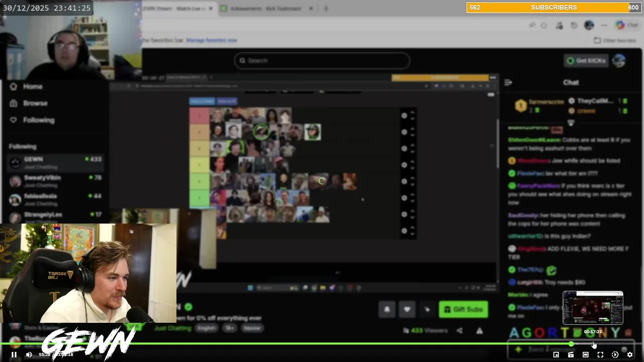Open GEWN channel in Following list
Image resolution: width=644 pixels, height=362 pixels.
56,162
